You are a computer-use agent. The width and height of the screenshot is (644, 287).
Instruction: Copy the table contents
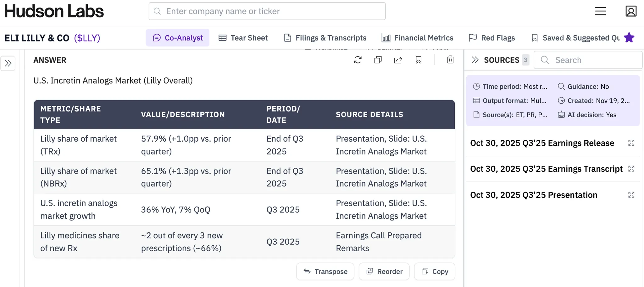coord(435,272)
